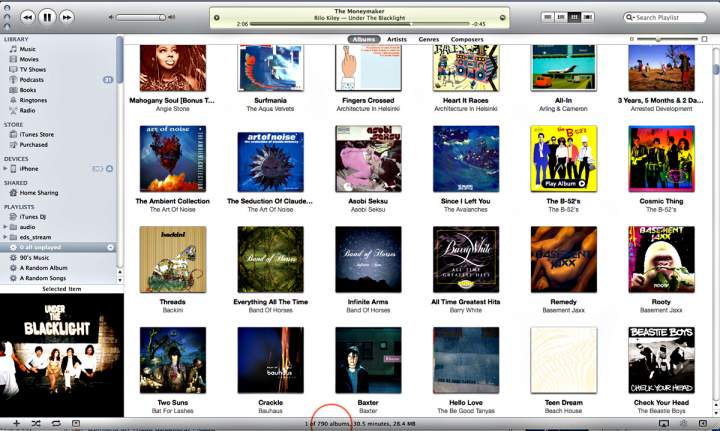Image resolution: width=720 pixels, height=431 pixels.
Task: Select the A Random Songs playlist
Action: [42, 278]
